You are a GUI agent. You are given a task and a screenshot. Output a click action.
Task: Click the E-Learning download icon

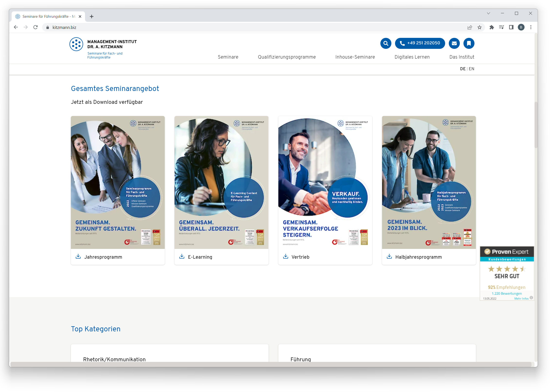click(x=182, y=256)
